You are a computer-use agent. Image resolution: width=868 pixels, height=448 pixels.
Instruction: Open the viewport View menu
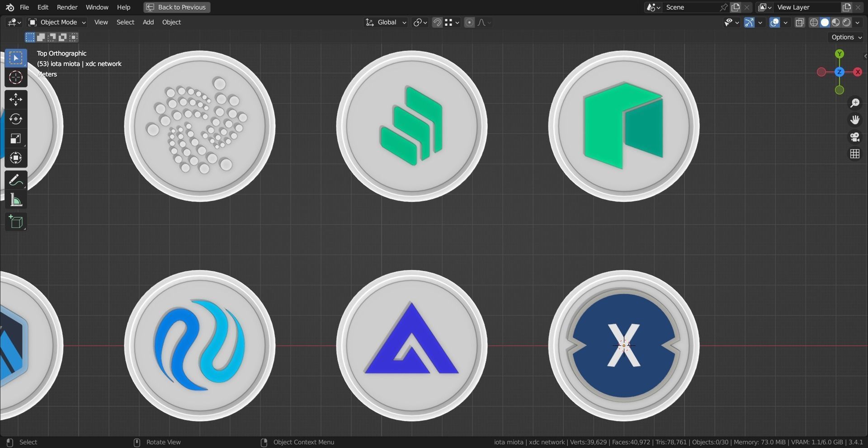(x=101, y=22)
